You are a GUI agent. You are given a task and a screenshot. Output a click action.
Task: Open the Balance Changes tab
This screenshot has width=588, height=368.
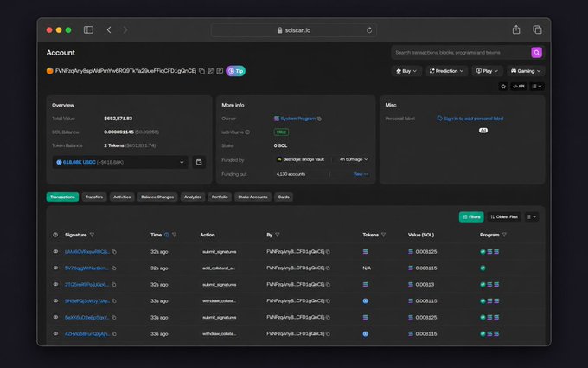157,197
